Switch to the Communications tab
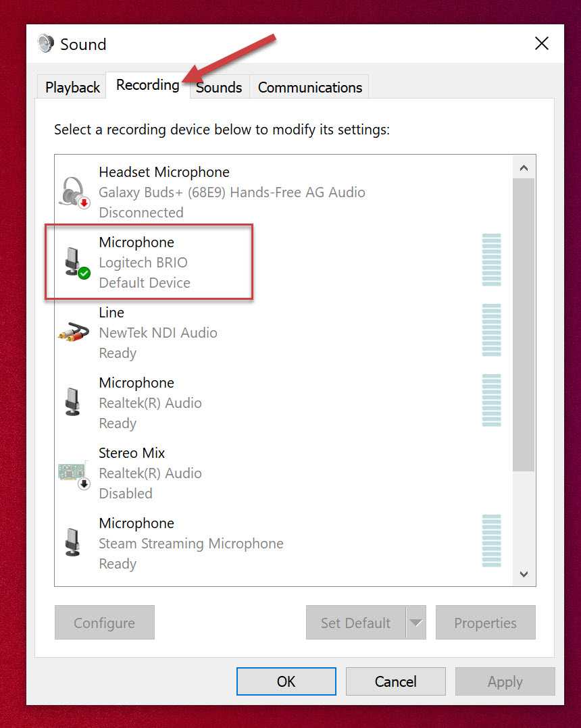The image size is (581, 728). pyautogui.click(x=309, y=87)
